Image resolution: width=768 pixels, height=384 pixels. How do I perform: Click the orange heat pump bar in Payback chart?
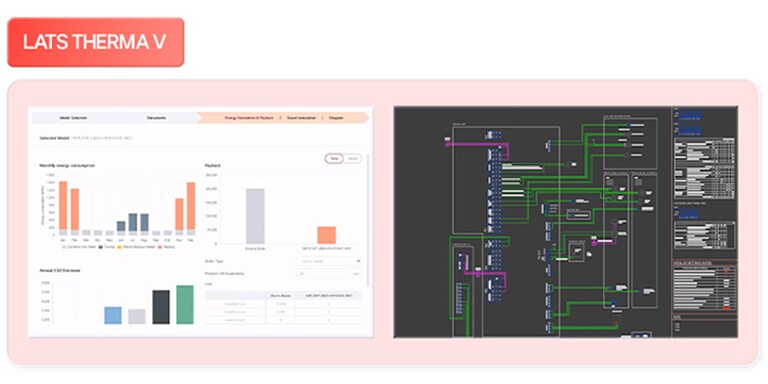(x=327, y=235)
